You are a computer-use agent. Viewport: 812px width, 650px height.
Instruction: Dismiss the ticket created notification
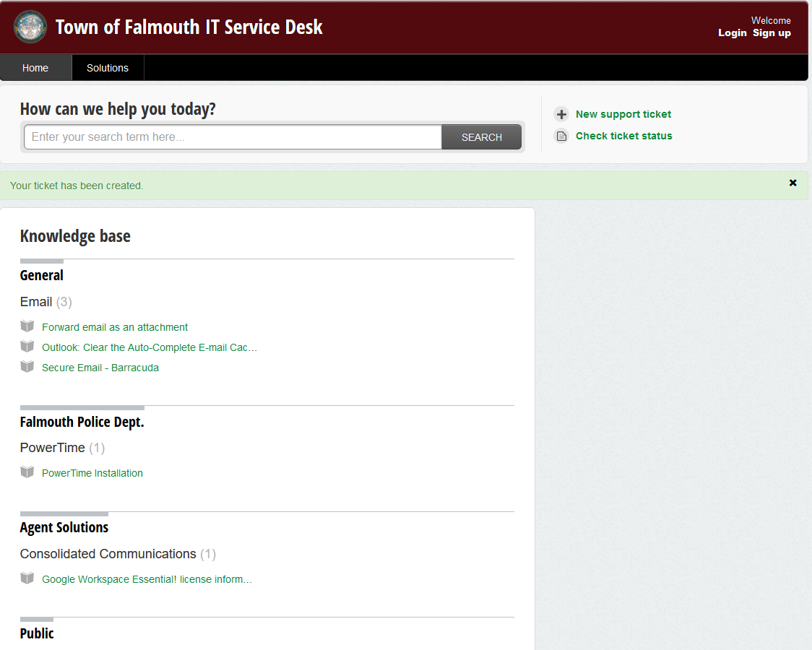pyautogui.click(x=792, y=183)
